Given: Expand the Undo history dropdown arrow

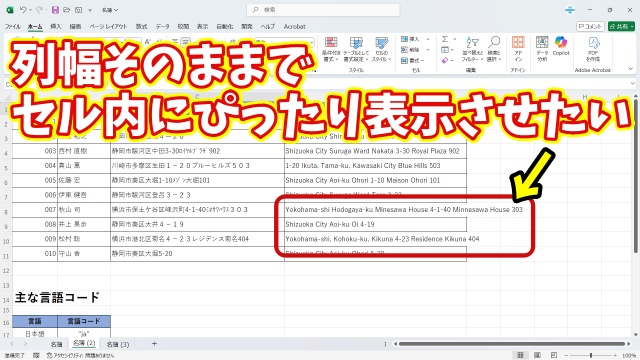Looking at the screenshot, I should pyautogui.click(x=29, y=10).
